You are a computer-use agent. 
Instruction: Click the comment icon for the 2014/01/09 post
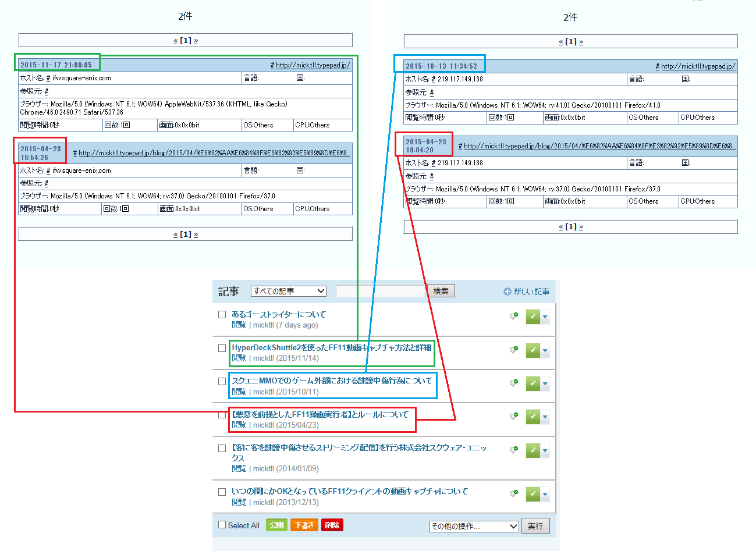click(514, 450)
